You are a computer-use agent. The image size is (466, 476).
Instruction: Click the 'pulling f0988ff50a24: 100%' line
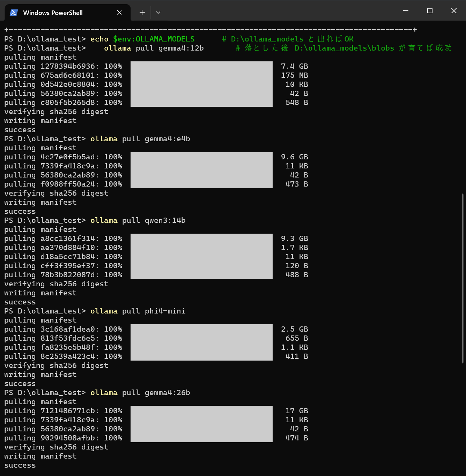click(63, 184)
